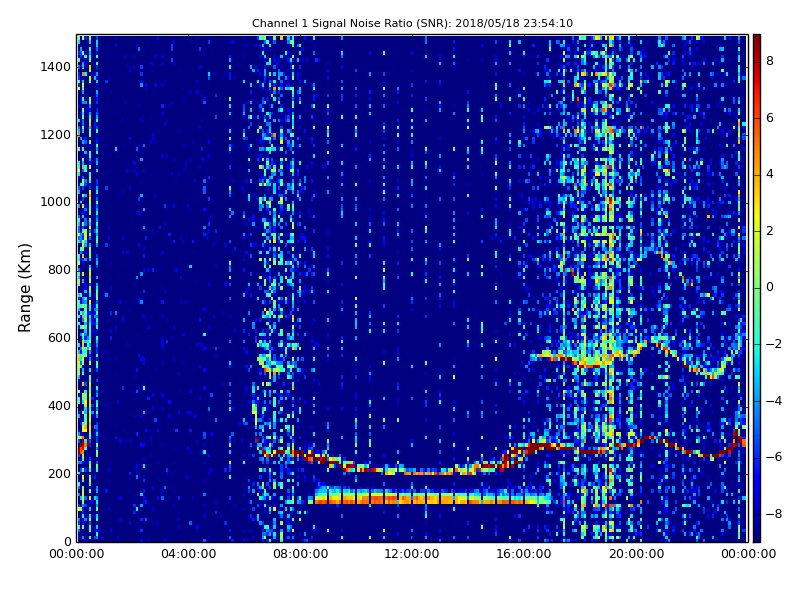This screenshot has width=800, height=600.
Task: Click the bright orange echo band near 130 km
Action: 433,496
